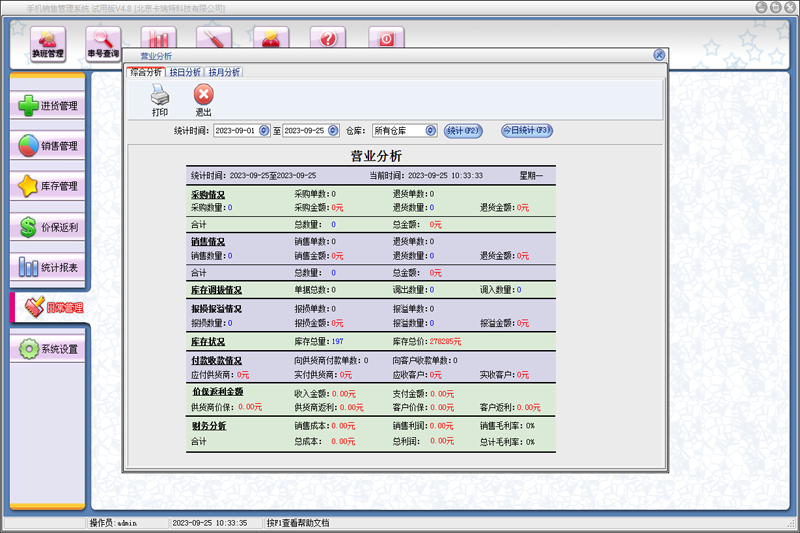Click the red 退出 exit icon
Image resolution: width=800 pixels, height=533 pixels.
[x=203, y=100]
